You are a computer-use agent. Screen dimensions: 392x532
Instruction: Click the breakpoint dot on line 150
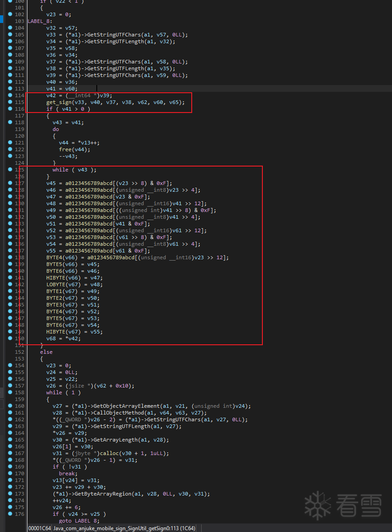tap(10, 338)
